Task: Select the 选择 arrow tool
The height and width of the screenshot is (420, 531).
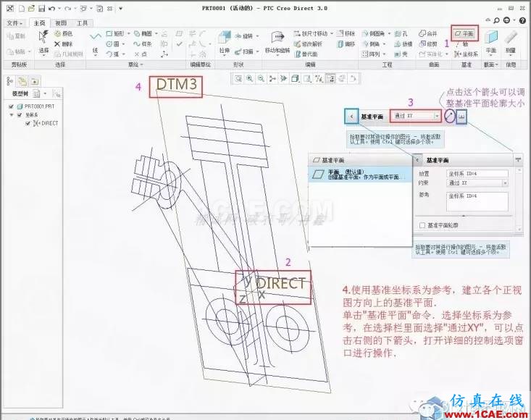Action: point(43,41)
